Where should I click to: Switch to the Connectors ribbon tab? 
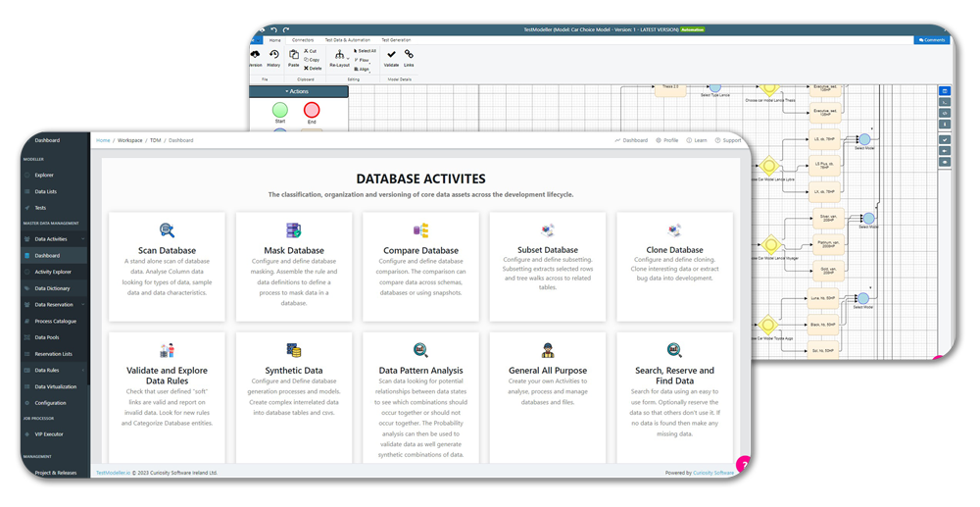[303, 40]
